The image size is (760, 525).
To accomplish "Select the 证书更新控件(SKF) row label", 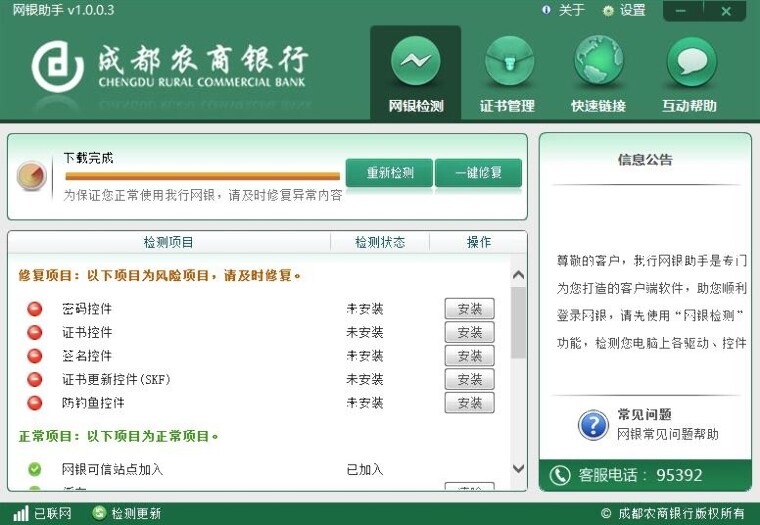I will point(116,379).
